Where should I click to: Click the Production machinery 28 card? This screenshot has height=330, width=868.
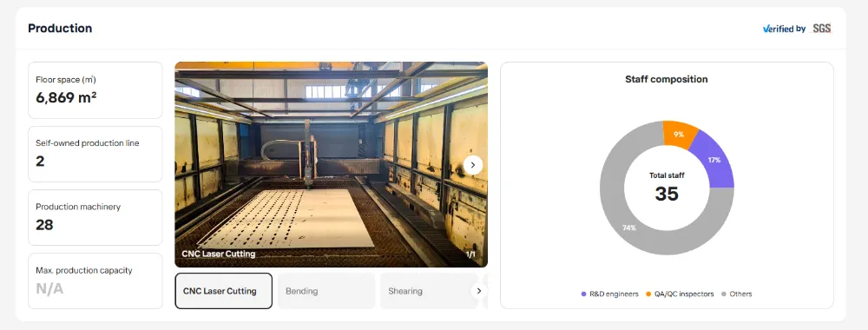pos(95,218)
